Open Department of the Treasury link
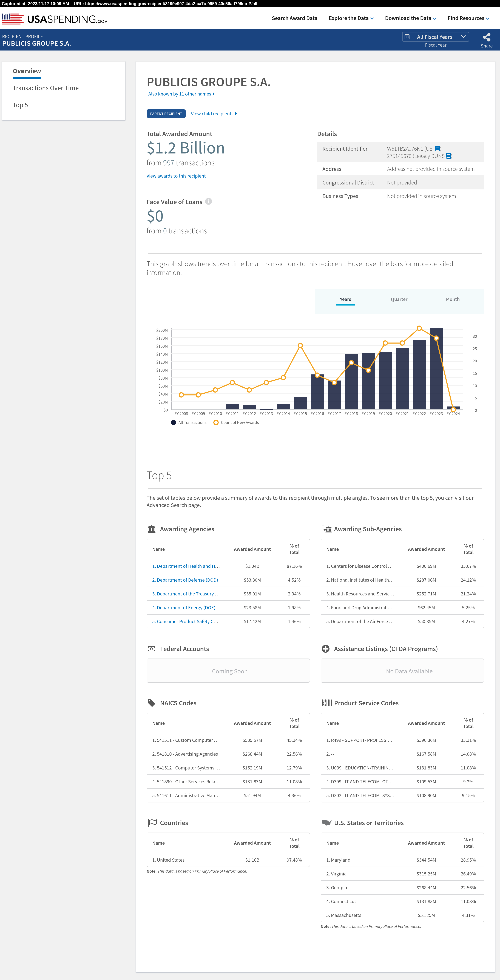Viewport: 500px width, 980px height. pos(186,594)
